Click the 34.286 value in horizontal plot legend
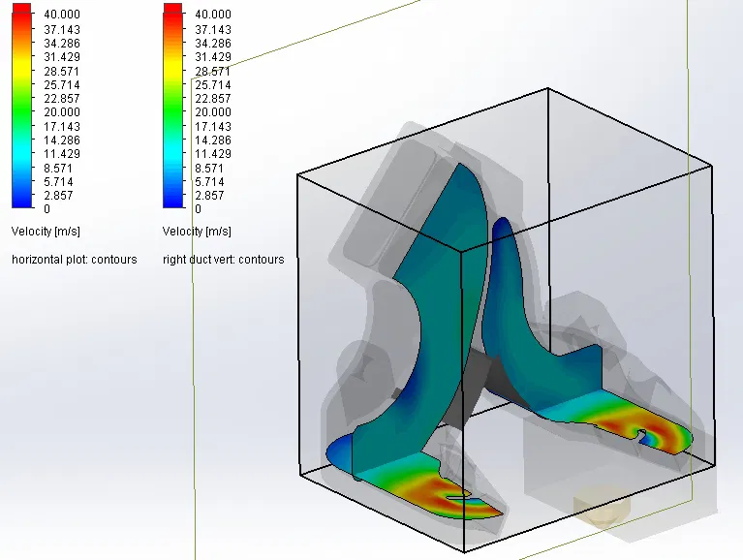This screenshot has width=743, height=560. click(x=62, y=44)
